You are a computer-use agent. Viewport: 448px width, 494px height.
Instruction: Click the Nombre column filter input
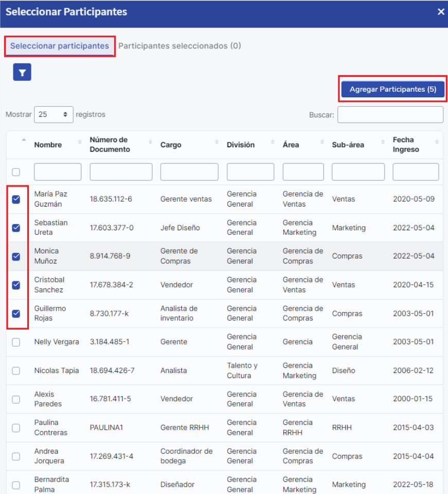pos(58,172)
